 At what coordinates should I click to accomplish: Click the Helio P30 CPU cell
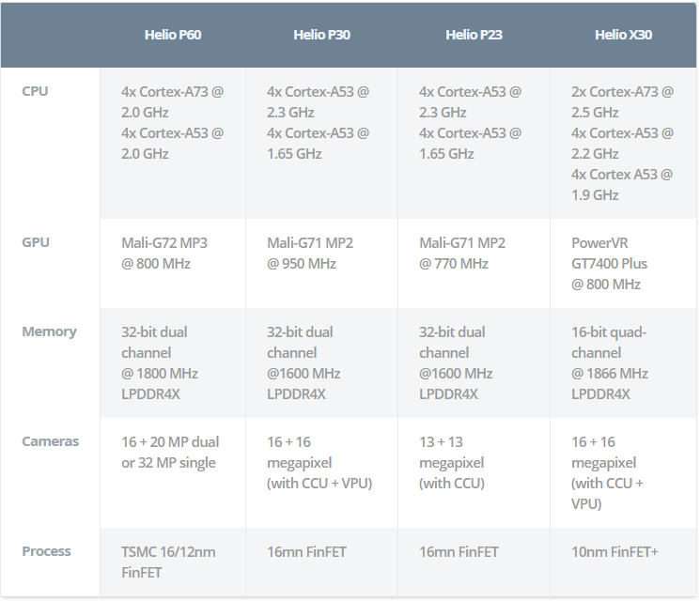coord(322,144)
